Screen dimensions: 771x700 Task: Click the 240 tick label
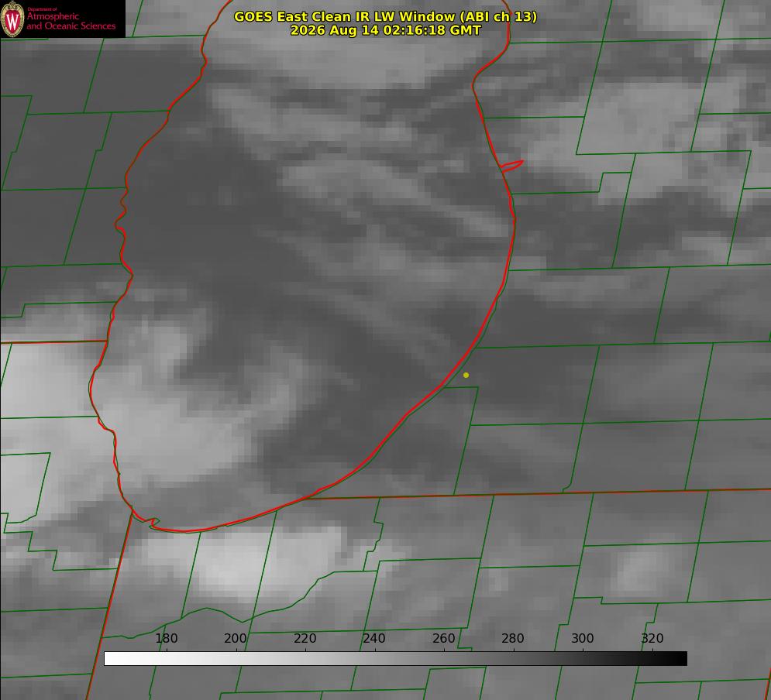click(374, 638)
